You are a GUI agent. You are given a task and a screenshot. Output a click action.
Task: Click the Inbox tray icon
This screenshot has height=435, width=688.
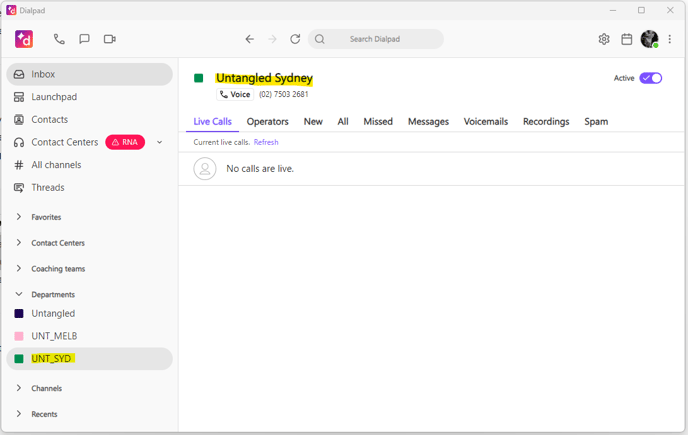click(x=19, y=74)
